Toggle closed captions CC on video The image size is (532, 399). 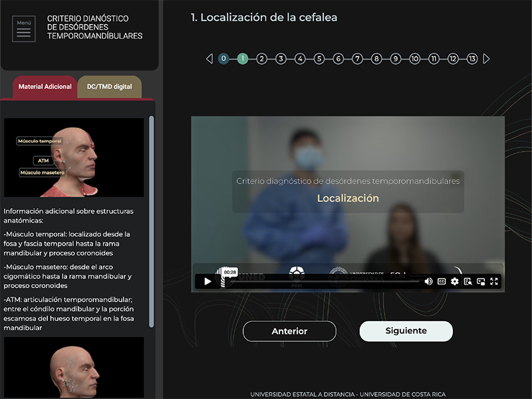click(x=442, y=281)
